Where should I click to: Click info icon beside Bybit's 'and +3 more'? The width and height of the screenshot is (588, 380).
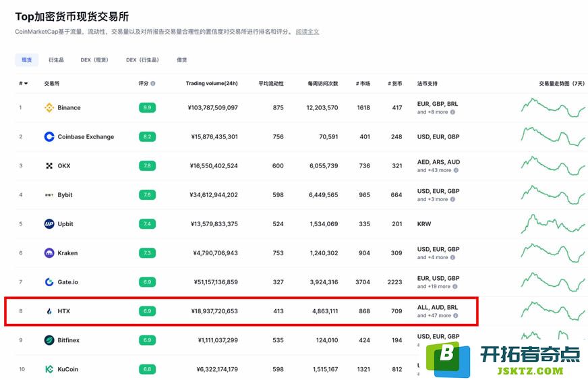[x=452, y=199]
